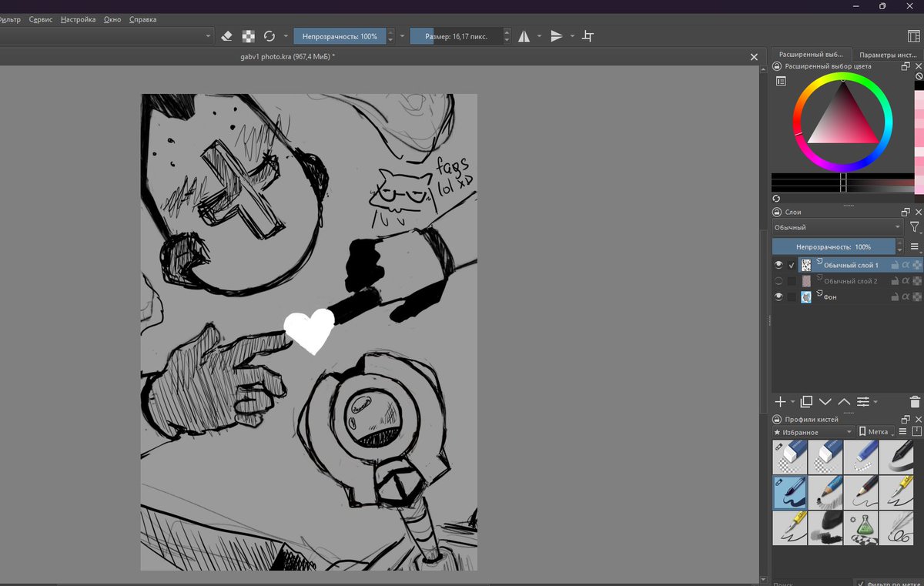This screenshot has width=924, height=586.
Task: Select blue pencil brush preset thumbnail
Action: click(x=825, y=492)
